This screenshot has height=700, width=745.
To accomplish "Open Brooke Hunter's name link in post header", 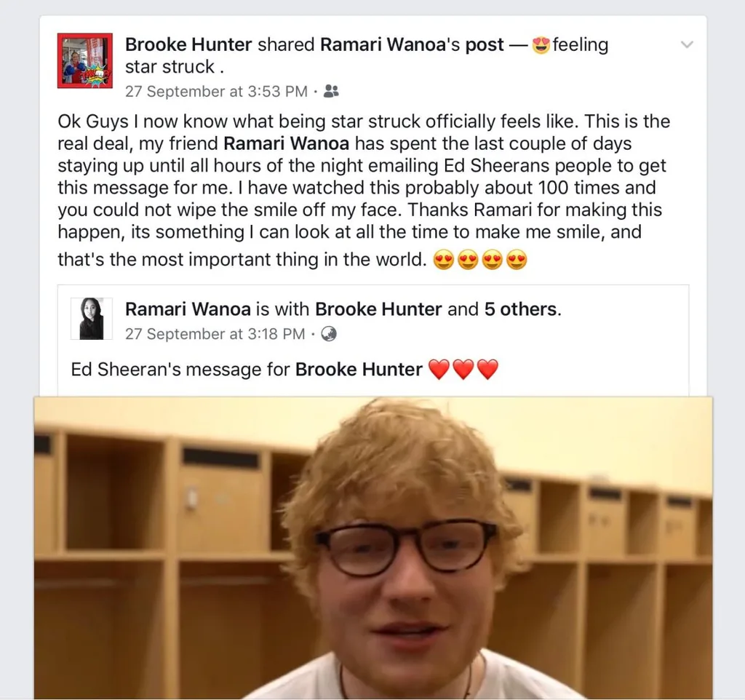I will 188,44.
